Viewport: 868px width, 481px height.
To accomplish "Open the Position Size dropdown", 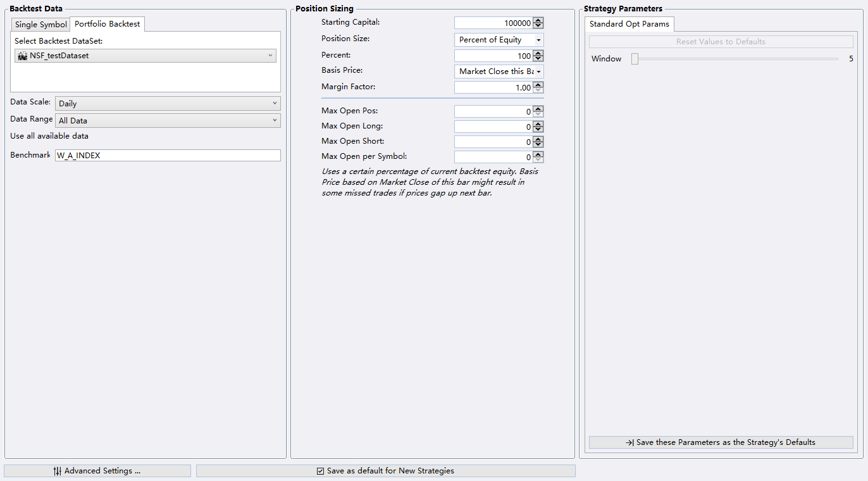I will coord(499,40).
